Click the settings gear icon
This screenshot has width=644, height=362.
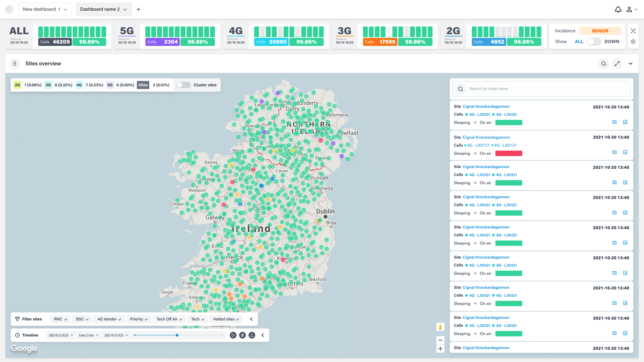(633, 41)
